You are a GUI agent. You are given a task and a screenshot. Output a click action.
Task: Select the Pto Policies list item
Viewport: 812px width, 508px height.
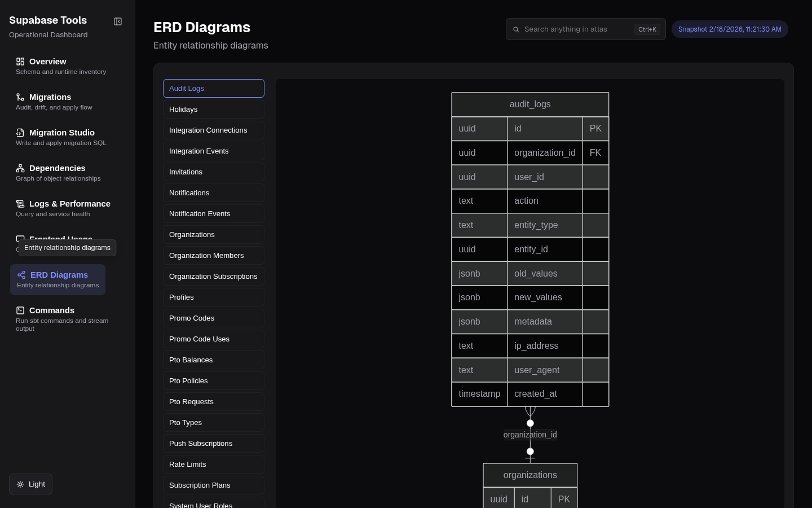coord(213,380)
